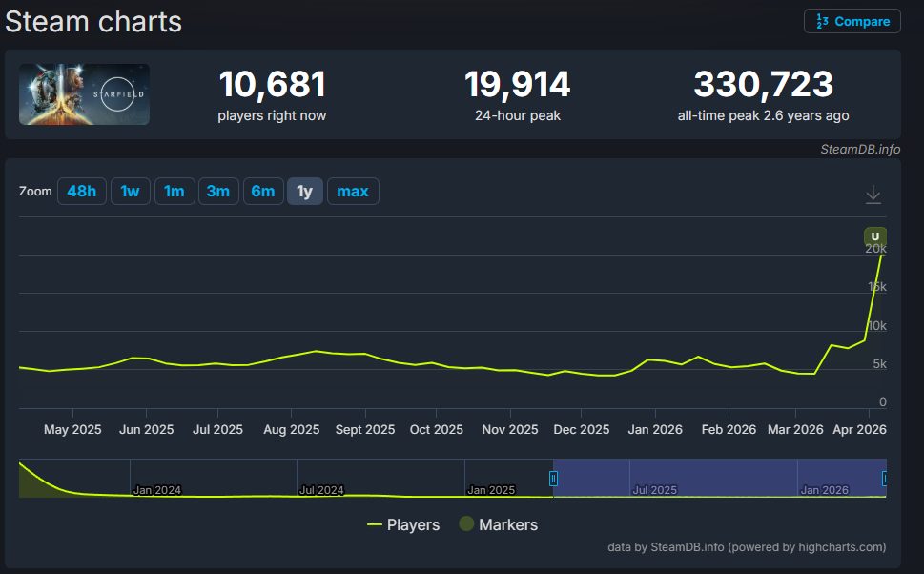The height and width of the screenshot is (574, 924).
Task: Download chart data with arrow icon
Action: click(x=873, y=195)
